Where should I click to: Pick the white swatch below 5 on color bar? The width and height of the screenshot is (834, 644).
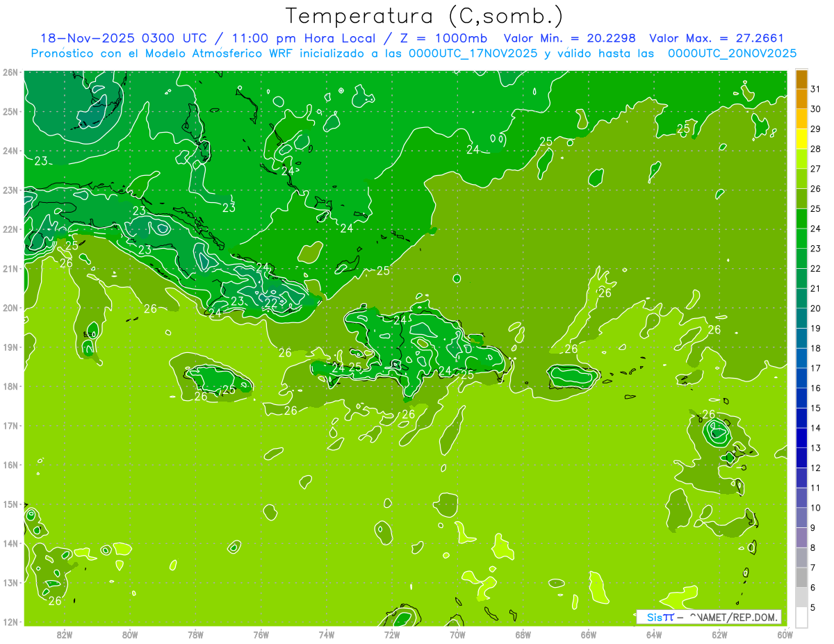tap(802, 617)
